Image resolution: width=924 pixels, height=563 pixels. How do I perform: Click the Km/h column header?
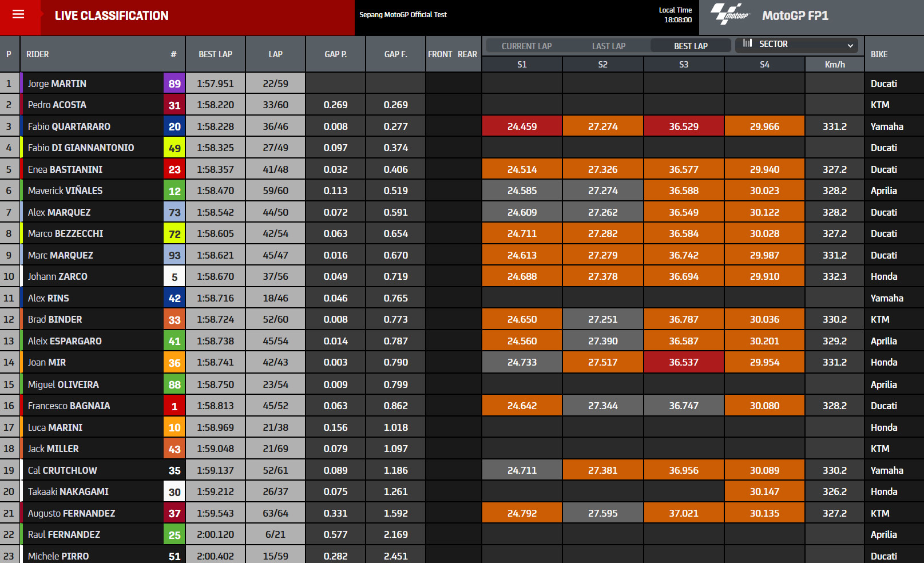coord(835,65)
